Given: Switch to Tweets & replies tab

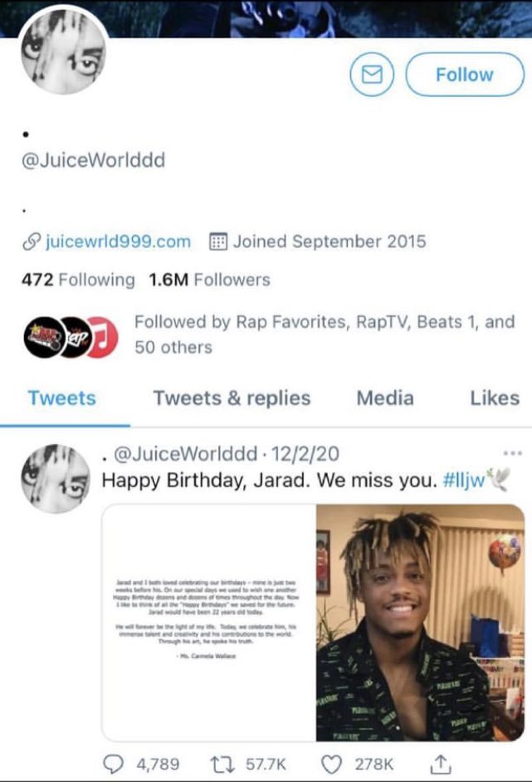Looking at the screenshot, I should [x=232, y=398].
